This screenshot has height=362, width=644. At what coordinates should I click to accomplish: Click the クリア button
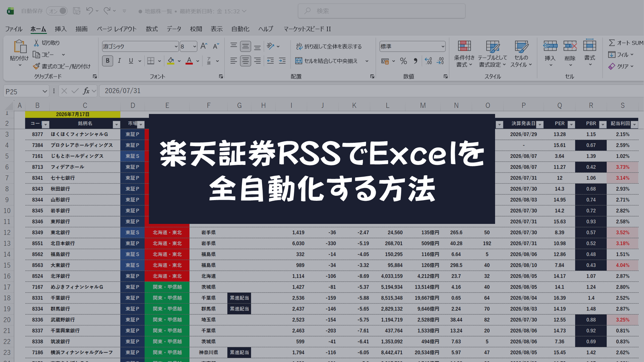coord(621,66)
